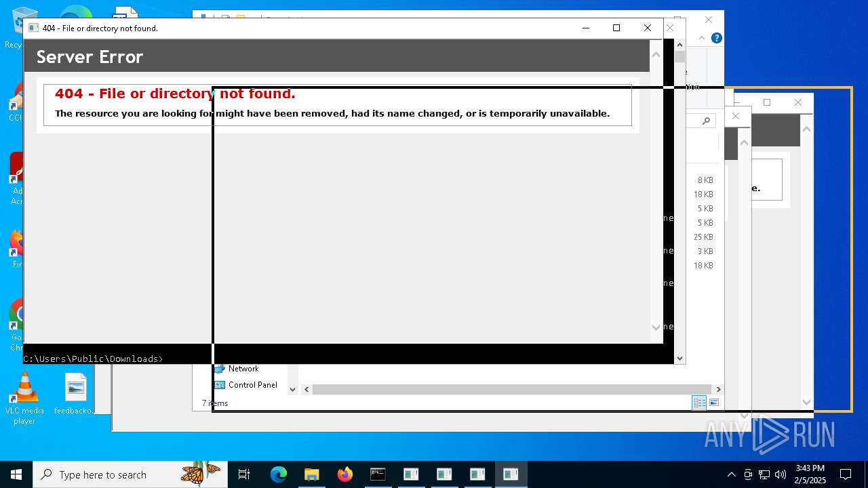Click the 3 KB file size entry
This screenshot has width=868, height=488.
[x=705, y=251]
